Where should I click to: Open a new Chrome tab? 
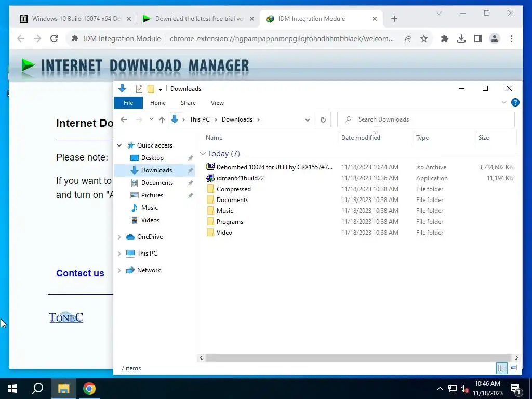(x=394, y=19)
